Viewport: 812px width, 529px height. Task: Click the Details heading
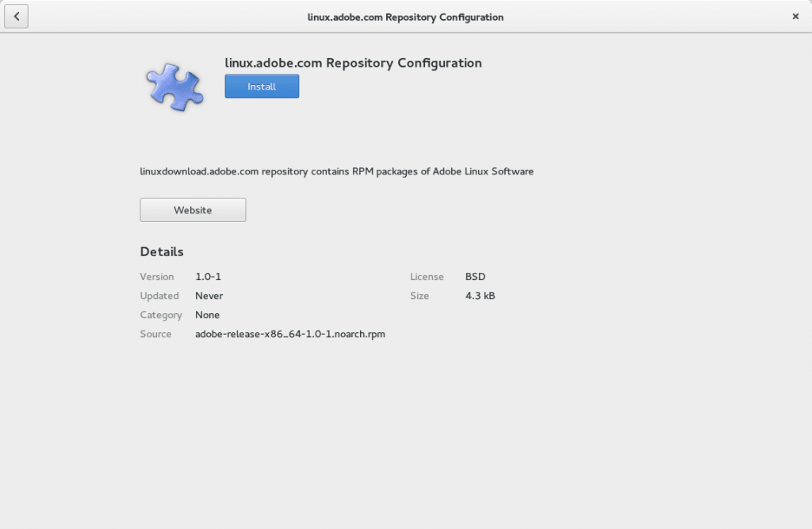(x=162, y=251)
